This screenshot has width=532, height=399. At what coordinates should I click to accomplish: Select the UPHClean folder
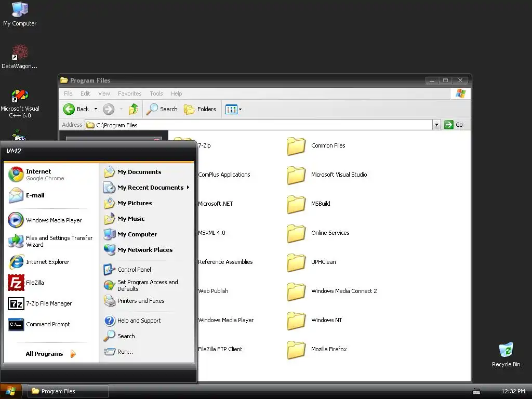coord(311,262)
